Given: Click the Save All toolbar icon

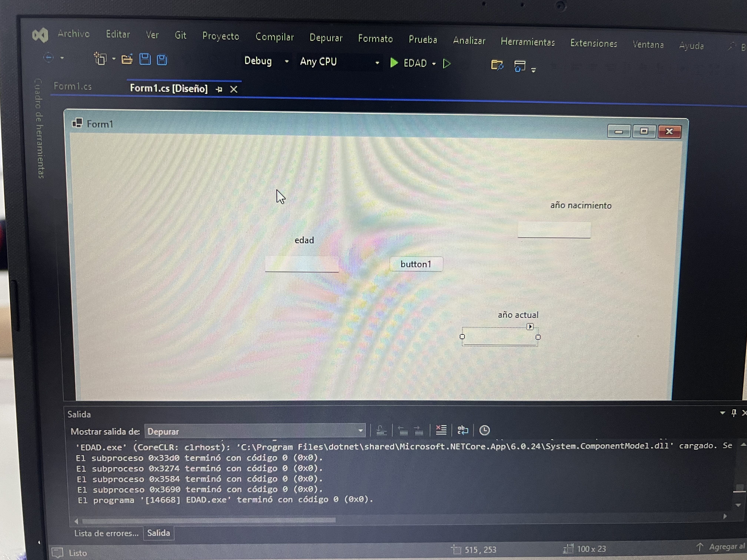Looking at the screenshot, I should point(162,60).
